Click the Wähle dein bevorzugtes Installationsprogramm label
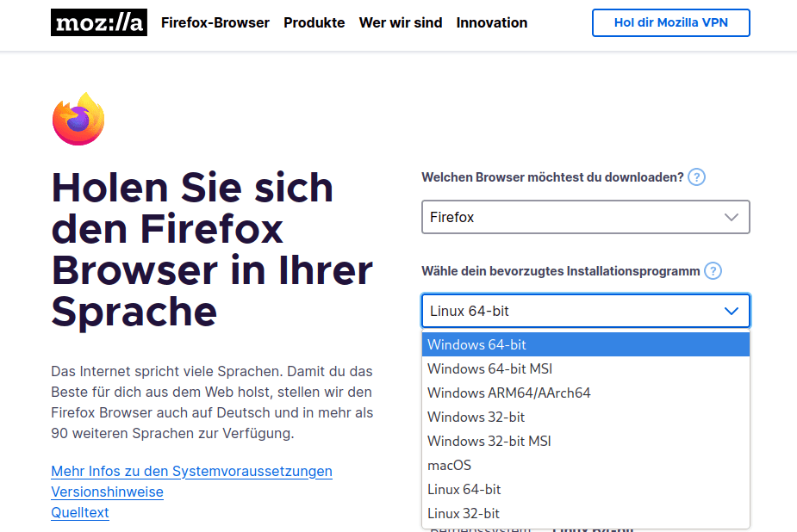 pos(561,271)
